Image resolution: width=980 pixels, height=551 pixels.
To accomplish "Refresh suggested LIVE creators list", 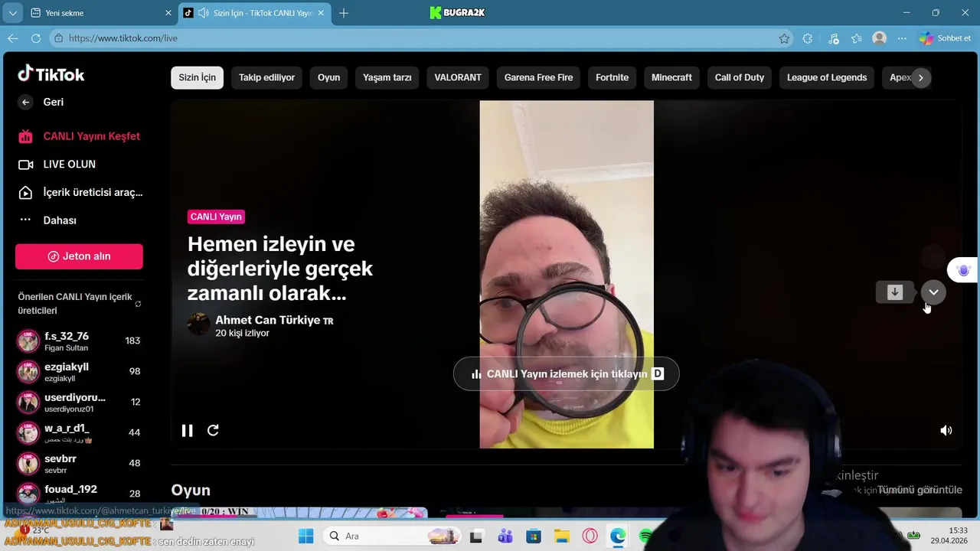I will click(138, 304).
